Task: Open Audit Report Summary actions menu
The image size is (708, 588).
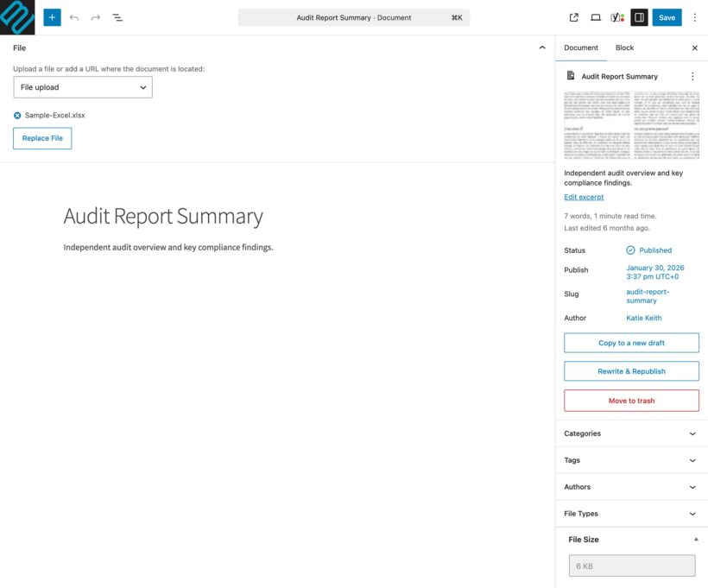Action: 692,76
